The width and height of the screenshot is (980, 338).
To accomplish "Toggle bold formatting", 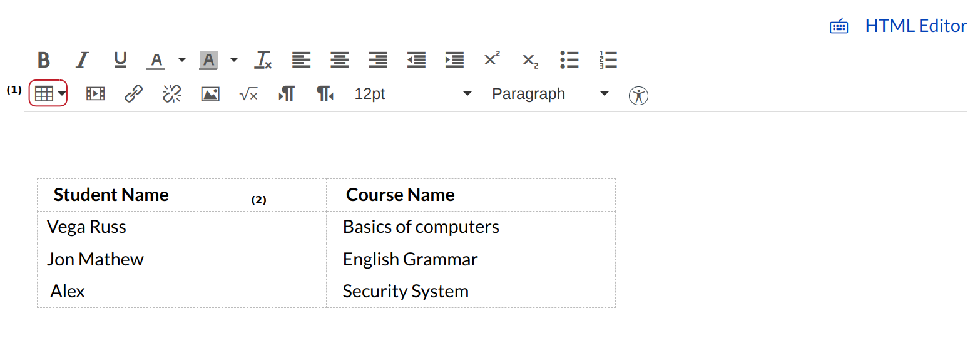I will click(x=43, y=60).
